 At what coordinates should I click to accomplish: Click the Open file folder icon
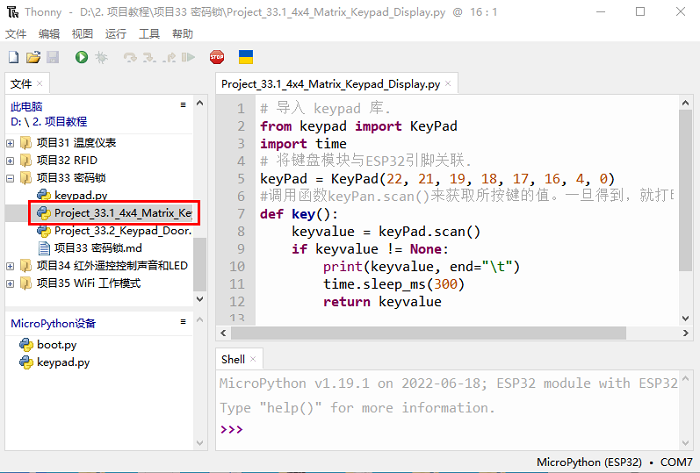pos(33,58)
